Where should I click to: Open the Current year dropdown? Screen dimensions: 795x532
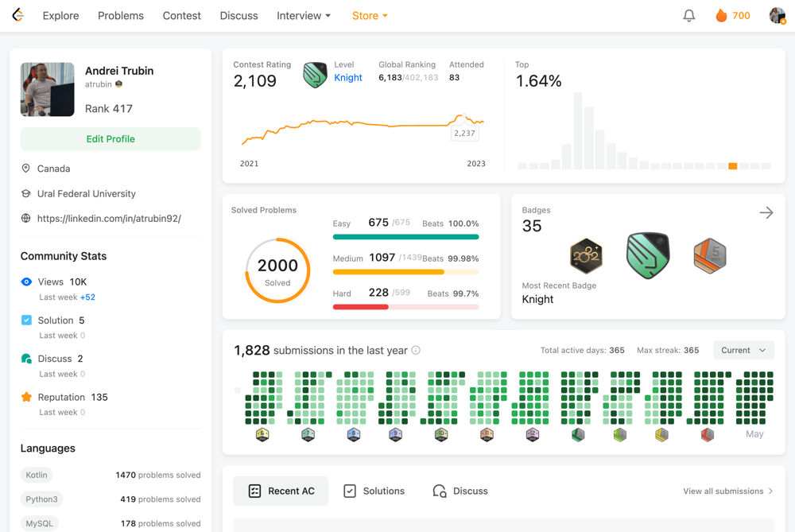743,351
